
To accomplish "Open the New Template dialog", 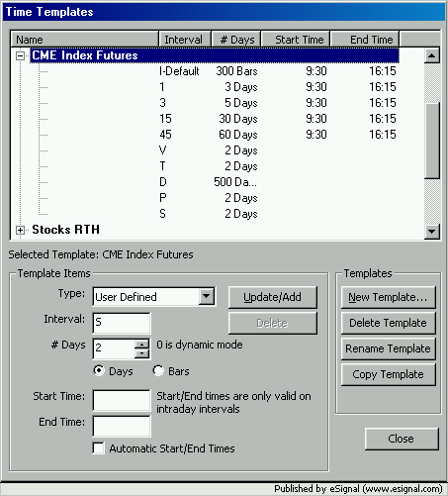I will point(388,297).
